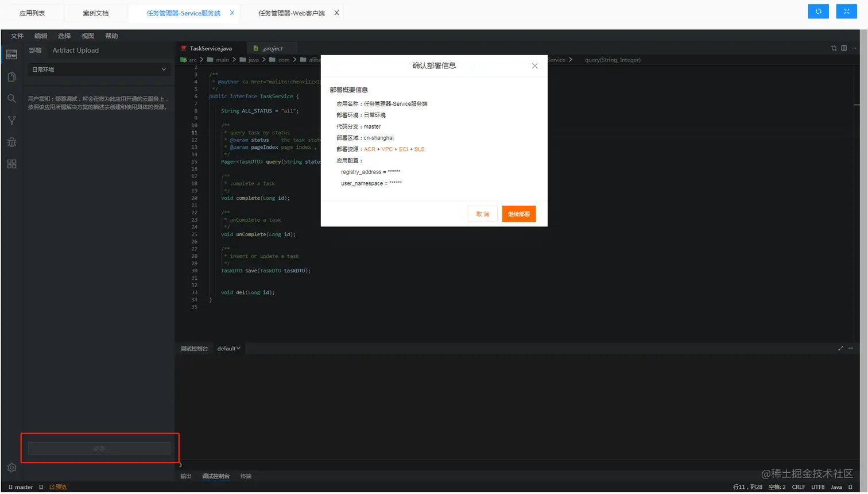Open the search icon in the activity bar
This screenshot has width=868, height=494.
coord(11,98)
